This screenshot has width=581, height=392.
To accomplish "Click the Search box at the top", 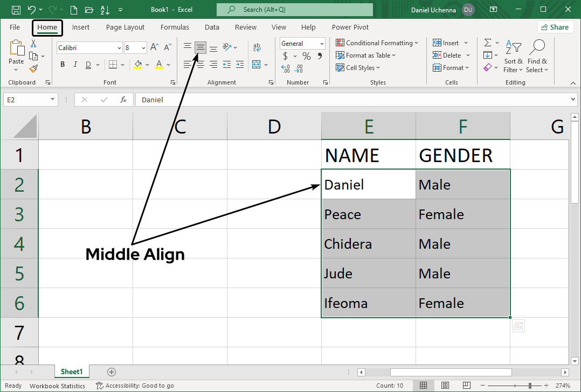I will (294, 9).
